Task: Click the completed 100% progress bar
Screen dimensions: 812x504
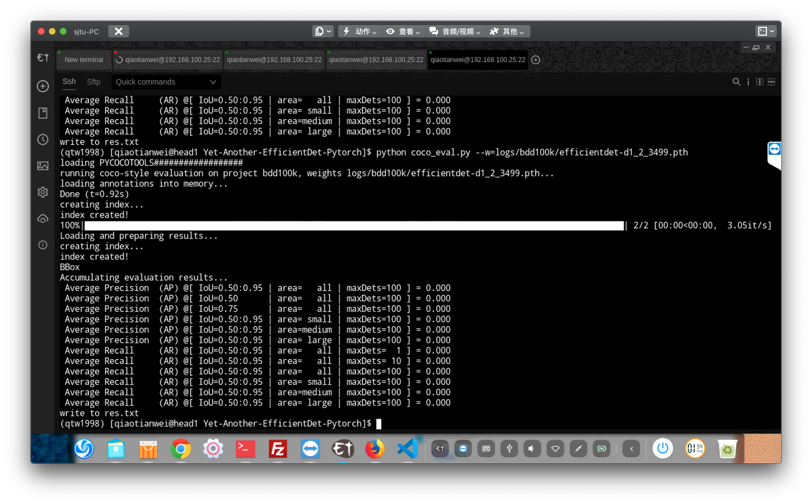Action: [x=354, y=225]
